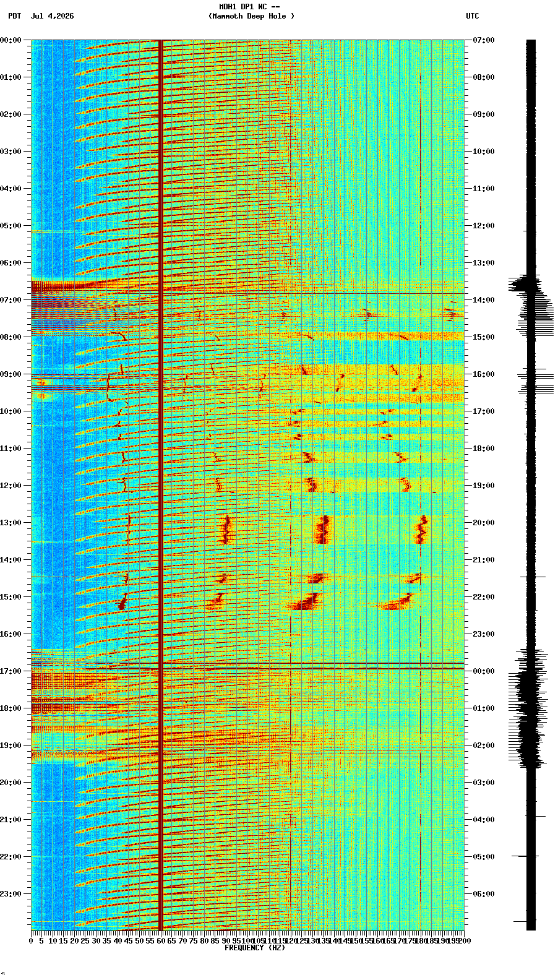
Task: Click the 06:00 label on UTC axis
Action: pos(484,894)
